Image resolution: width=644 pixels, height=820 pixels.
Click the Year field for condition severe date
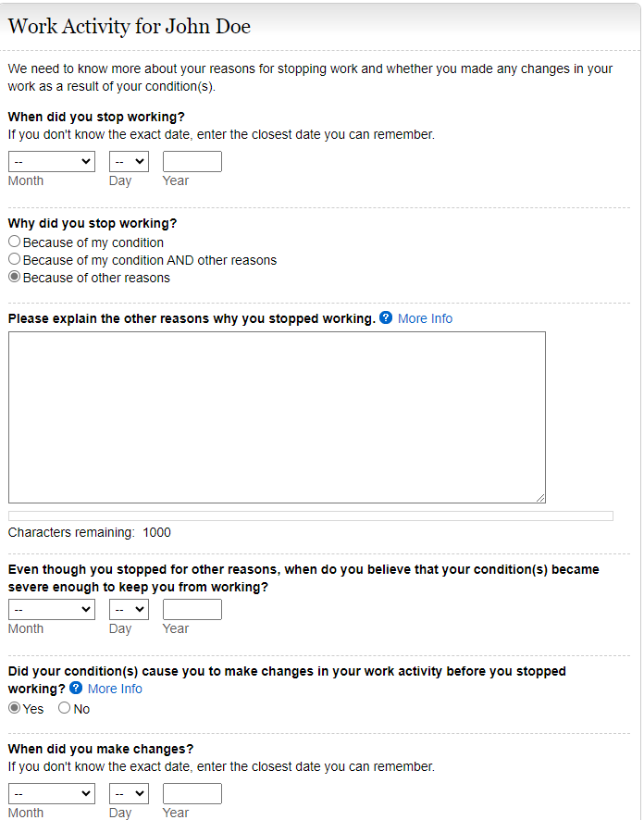click(192, 610)
